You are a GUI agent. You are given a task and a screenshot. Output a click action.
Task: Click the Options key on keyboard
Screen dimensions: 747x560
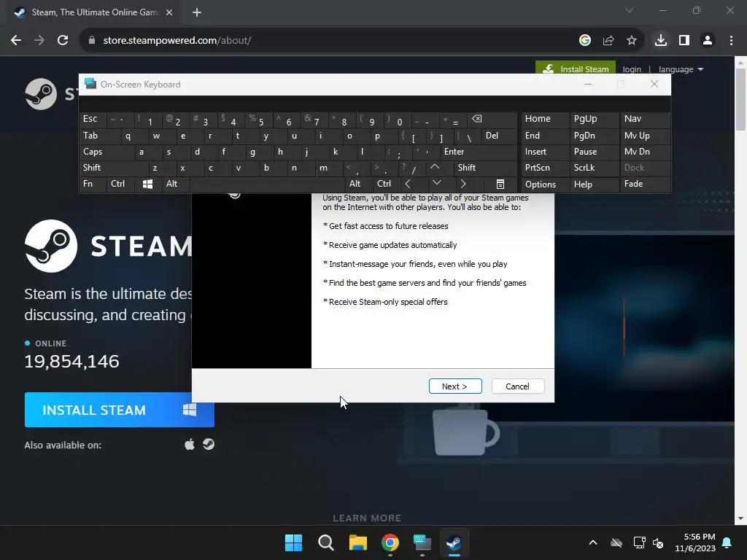point(546,184)
